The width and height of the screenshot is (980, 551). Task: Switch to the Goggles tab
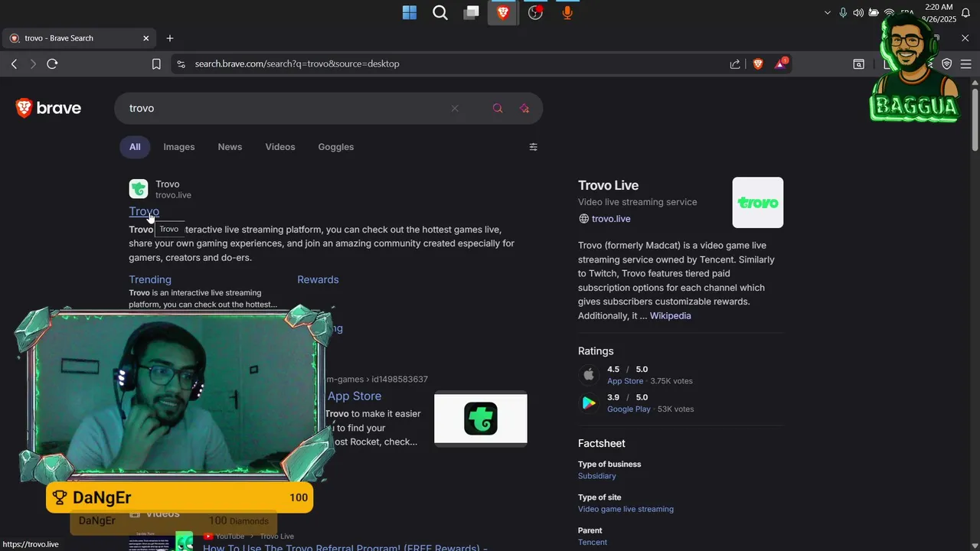tap(336, 147)
